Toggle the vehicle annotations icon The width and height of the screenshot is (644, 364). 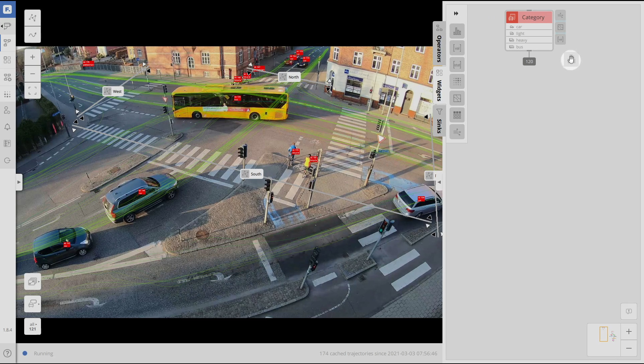32,304
